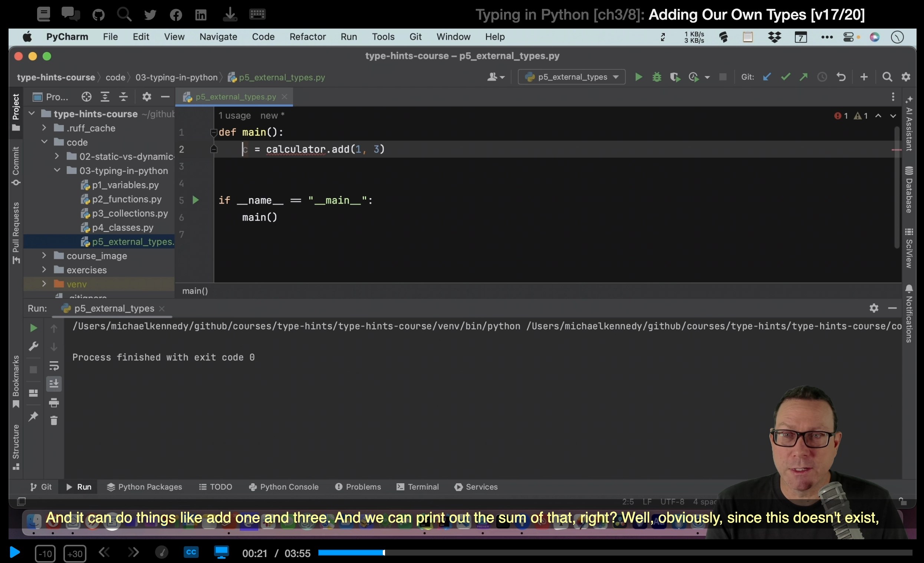
Task: Click the +30 skip forward button
Action: click(x=75, y=554)
